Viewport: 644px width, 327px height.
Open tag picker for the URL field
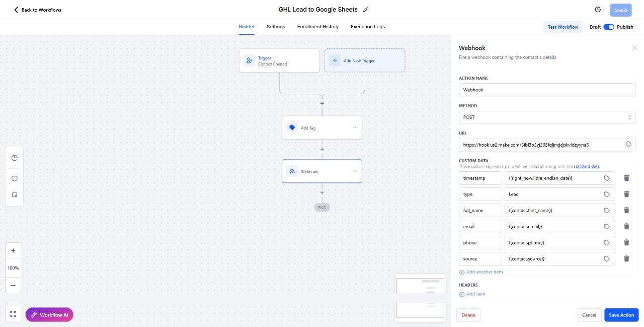(628, 145)
